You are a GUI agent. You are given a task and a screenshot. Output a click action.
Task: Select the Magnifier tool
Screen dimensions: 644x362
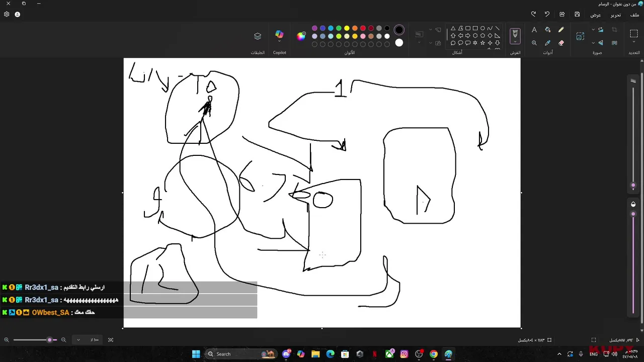534,43
